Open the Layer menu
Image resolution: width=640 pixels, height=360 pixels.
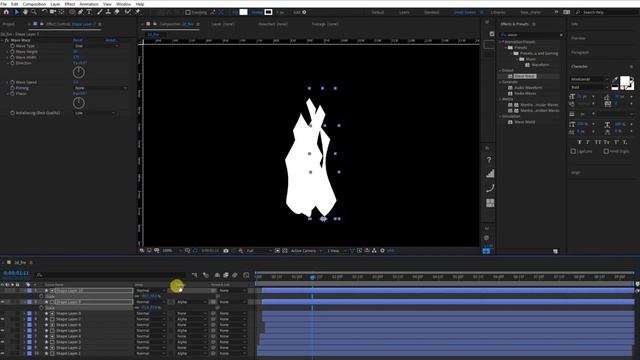(55, 4)
